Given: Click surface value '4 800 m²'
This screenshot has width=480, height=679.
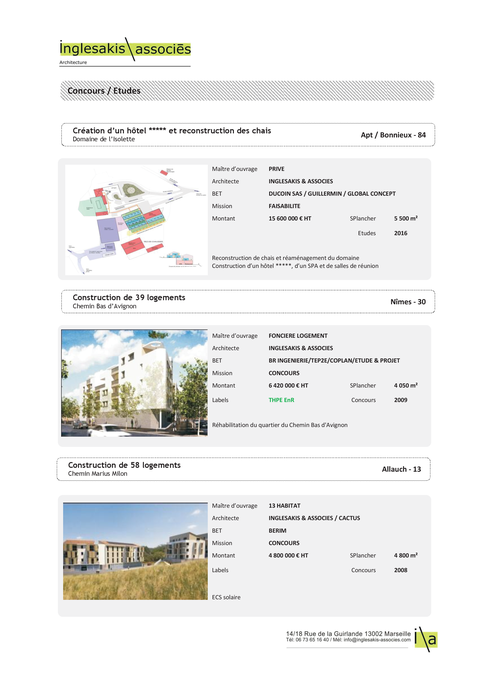Looking at the screenshot, I should [405, 556].
